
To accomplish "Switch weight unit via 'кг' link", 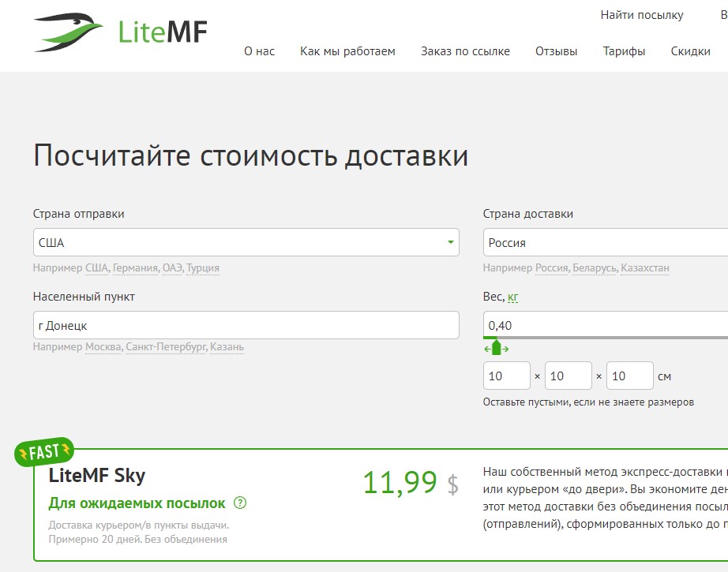I will 512,297.
